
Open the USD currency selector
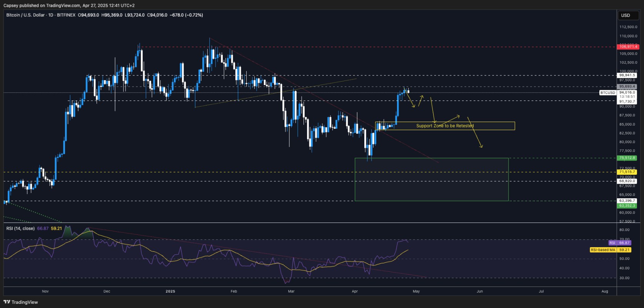point(626,15)
